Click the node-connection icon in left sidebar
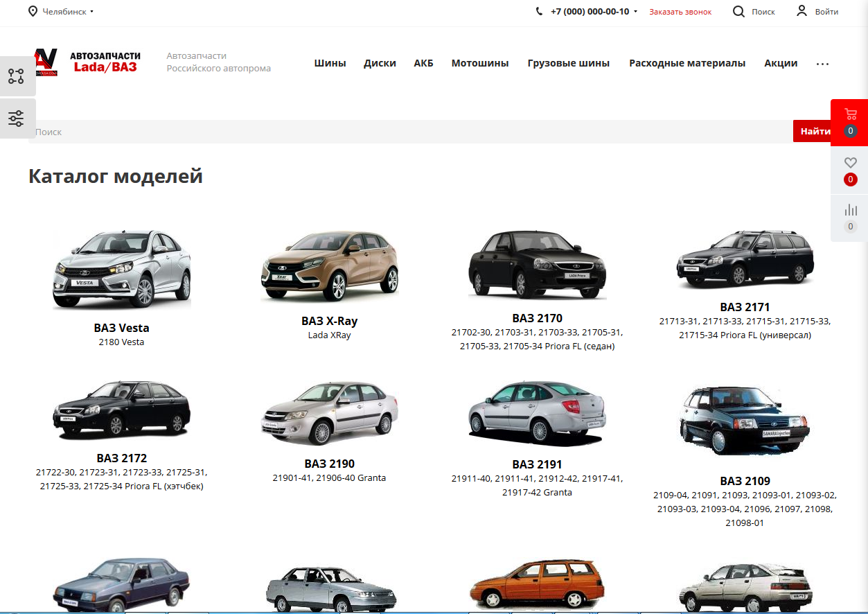Image resolution: width=868 pixels, height=614 pixels. 16,76
